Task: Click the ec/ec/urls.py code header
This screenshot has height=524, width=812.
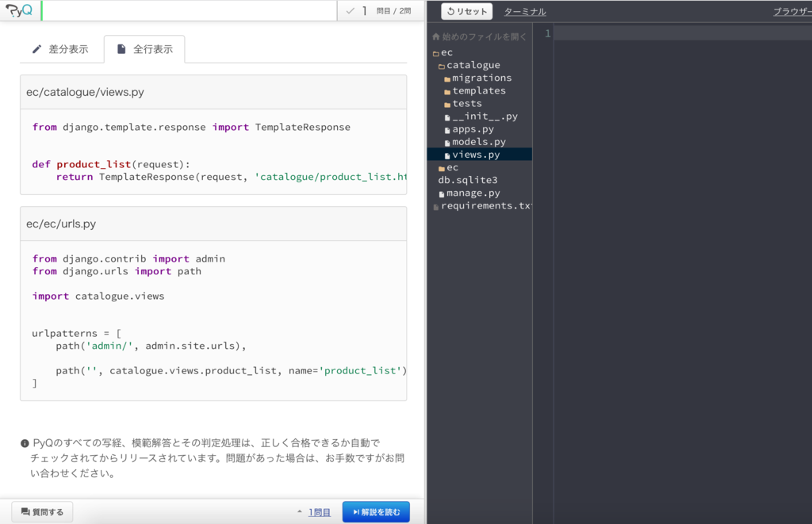Action: [x=213, y=224]
